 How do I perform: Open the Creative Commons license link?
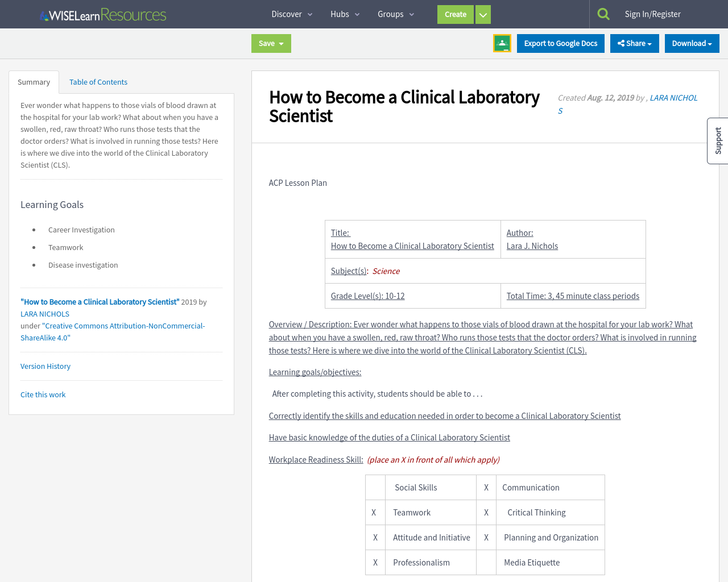click(113, 331)
